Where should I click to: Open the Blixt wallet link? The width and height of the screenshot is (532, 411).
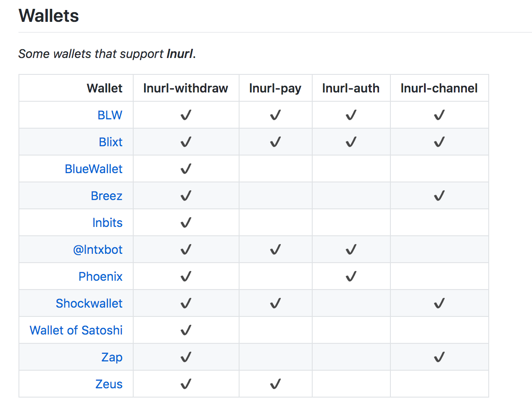[111, 142]
